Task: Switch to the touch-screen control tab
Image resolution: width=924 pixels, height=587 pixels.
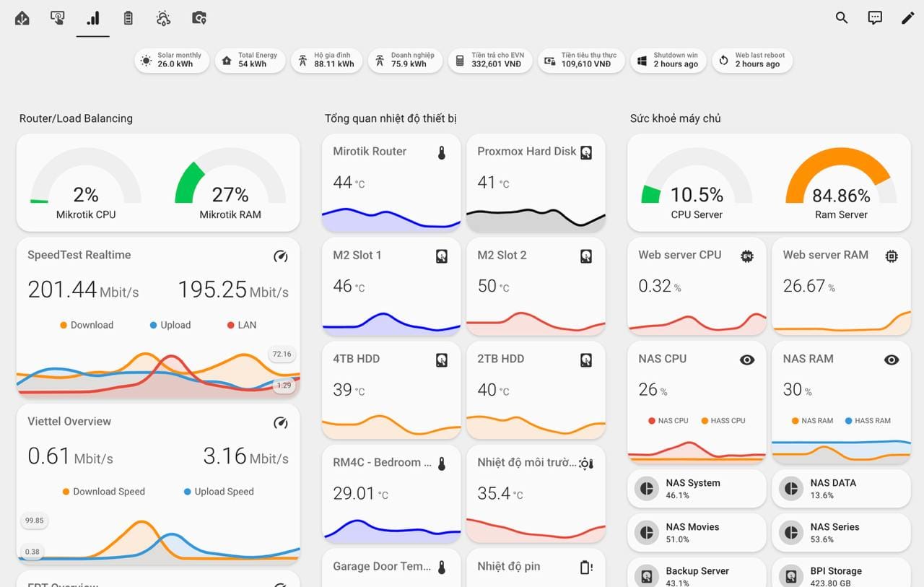Action: point(58,18)
